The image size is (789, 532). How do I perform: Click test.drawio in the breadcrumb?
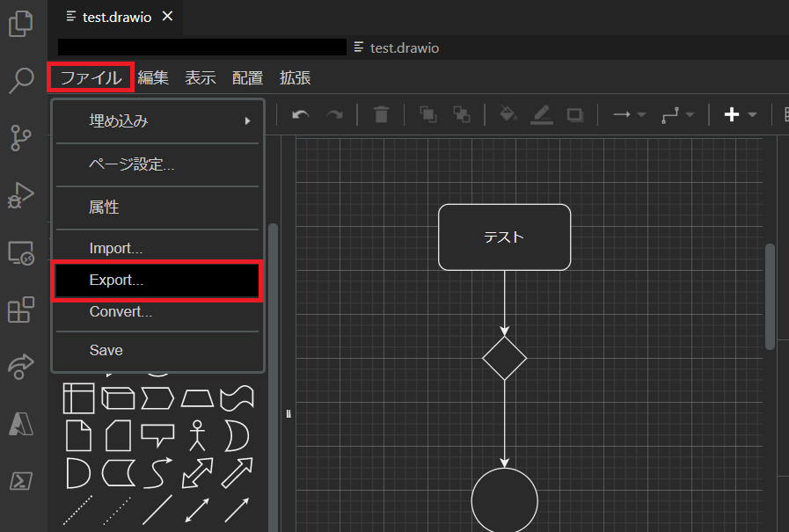[x=405, y=48]
